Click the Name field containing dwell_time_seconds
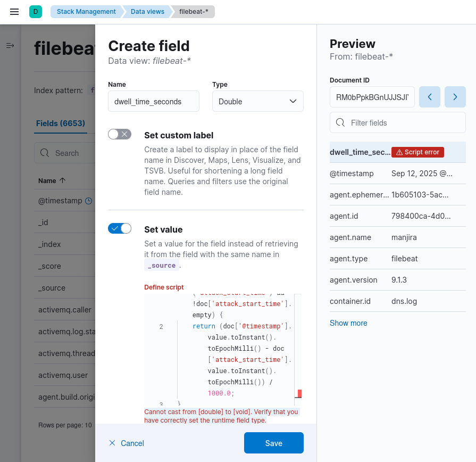This screenshot has height=462, width=476. tap(154, 101)
